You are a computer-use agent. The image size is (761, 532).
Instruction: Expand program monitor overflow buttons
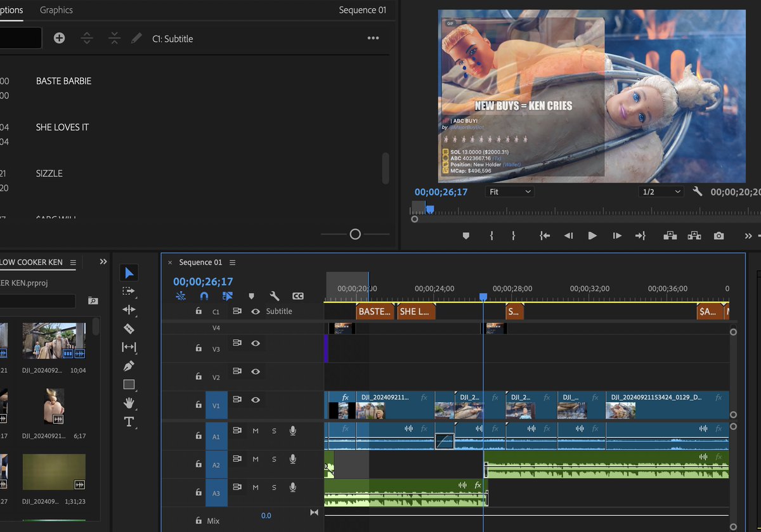(x=748, y=235)
